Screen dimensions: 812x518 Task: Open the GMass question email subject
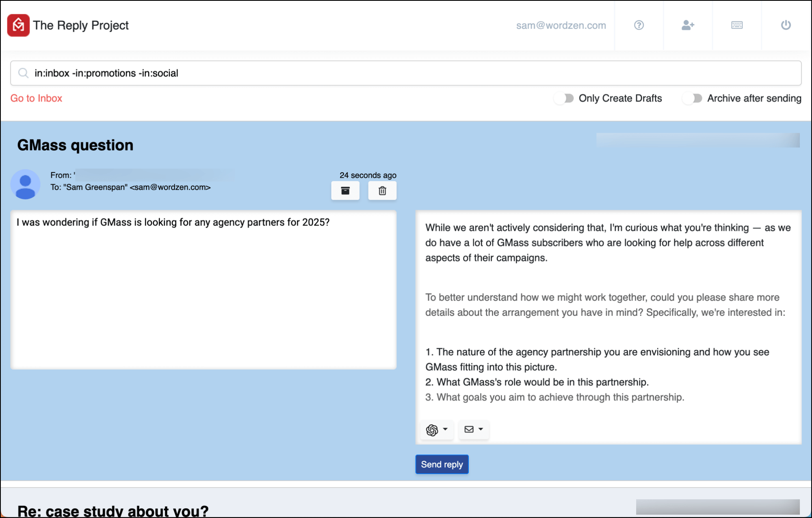coord(75,145)
